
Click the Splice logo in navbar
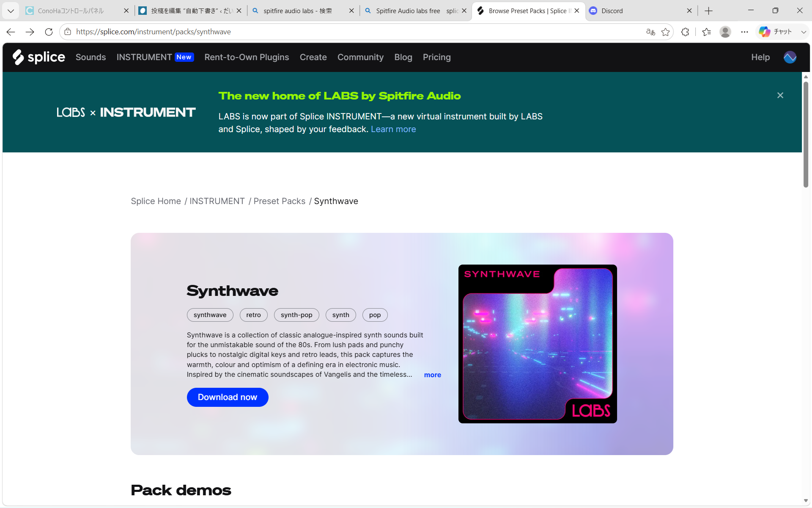pos(38,57)
